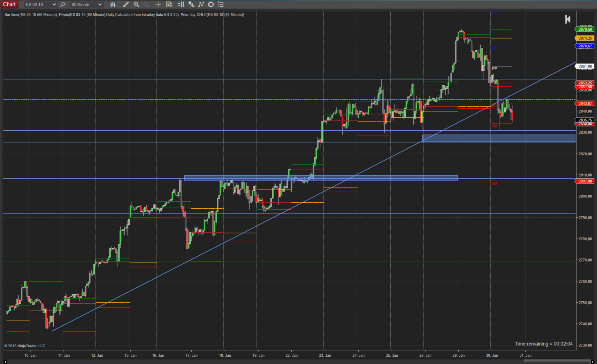Click the scroll-to-latest bar arrow icon
The height and width of the screenshot is (364, 597).
[x=568, y=19]
